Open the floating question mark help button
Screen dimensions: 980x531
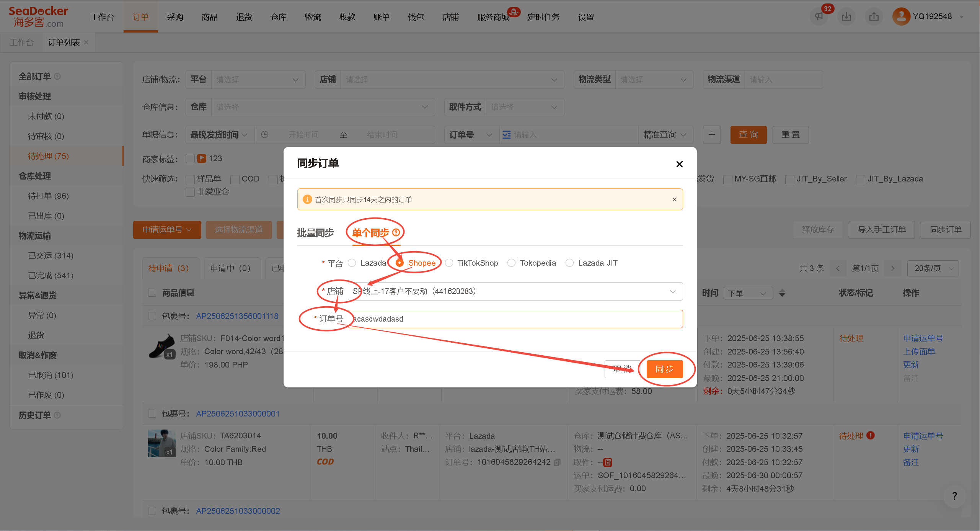click(954, 496)
